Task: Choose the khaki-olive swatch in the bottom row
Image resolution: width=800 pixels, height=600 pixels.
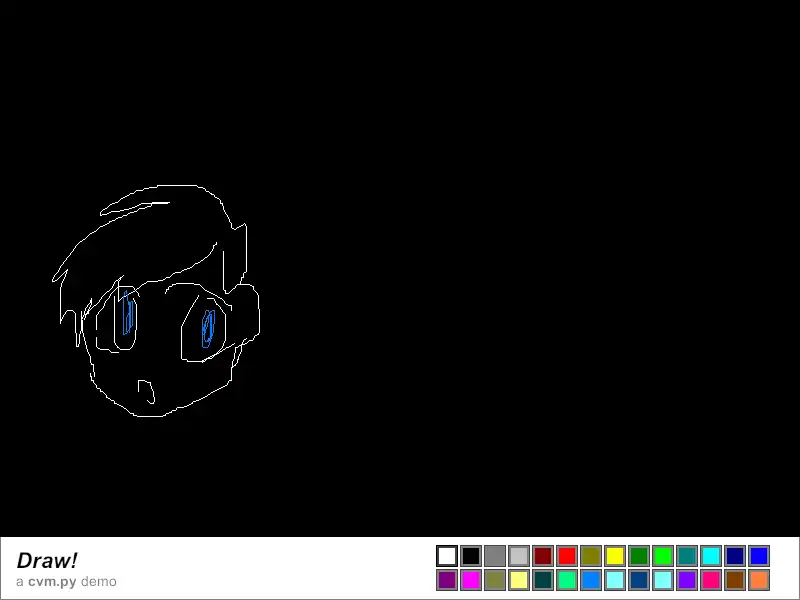Action: 495,580
